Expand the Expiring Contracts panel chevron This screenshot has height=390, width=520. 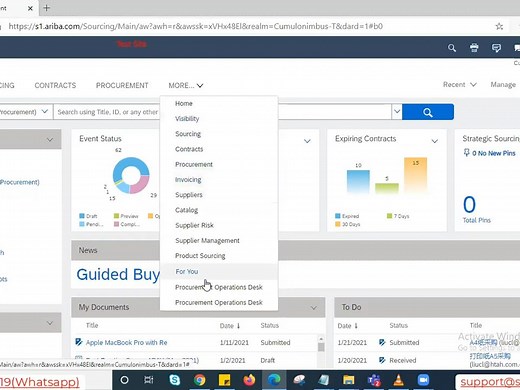435,141
